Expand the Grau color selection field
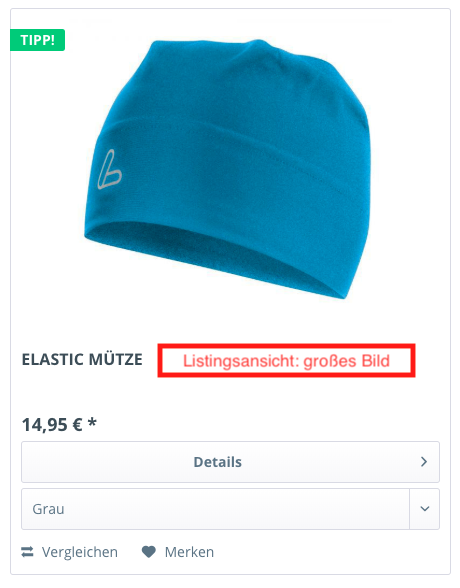 pyautogui.click(x=230, y=509)
